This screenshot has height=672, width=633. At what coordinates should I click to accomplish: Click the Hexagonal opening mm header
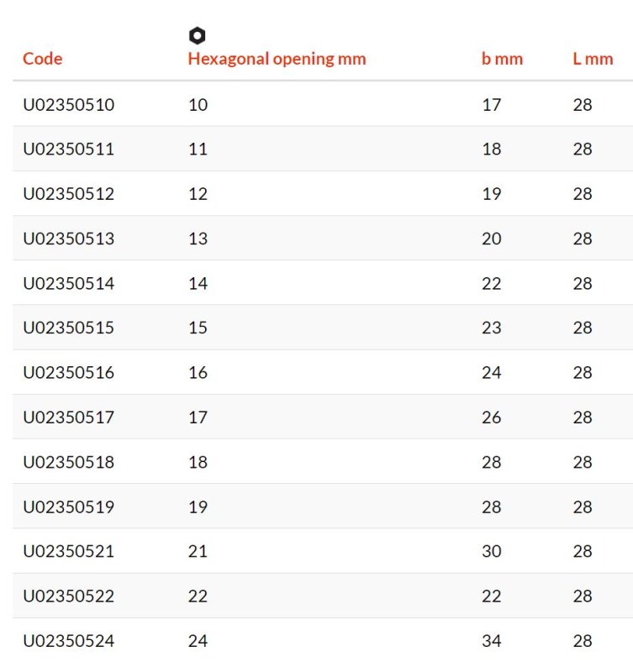[x=277, y=59]
